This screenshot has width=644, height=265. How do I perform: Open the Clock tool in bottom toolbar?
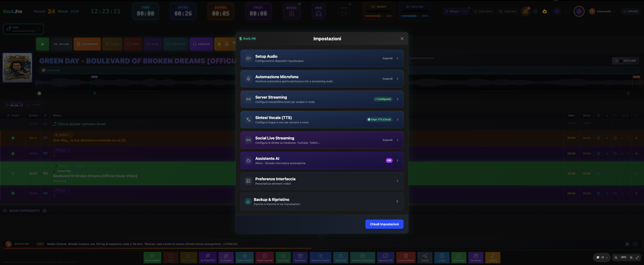(442, 258)
